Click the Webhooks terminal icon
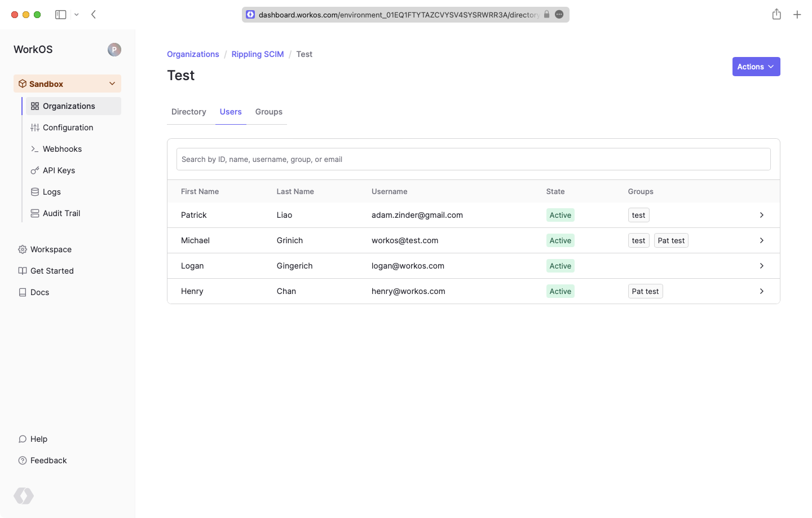Screen dimensions: 812x518 click(35, 149)
